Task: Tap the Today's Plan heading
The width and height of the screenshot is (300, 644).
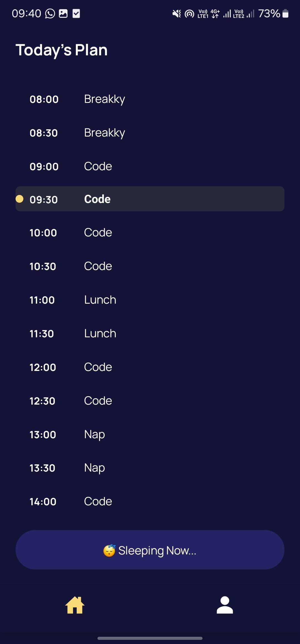Action: pyautogui.click(x=62, y=50)
